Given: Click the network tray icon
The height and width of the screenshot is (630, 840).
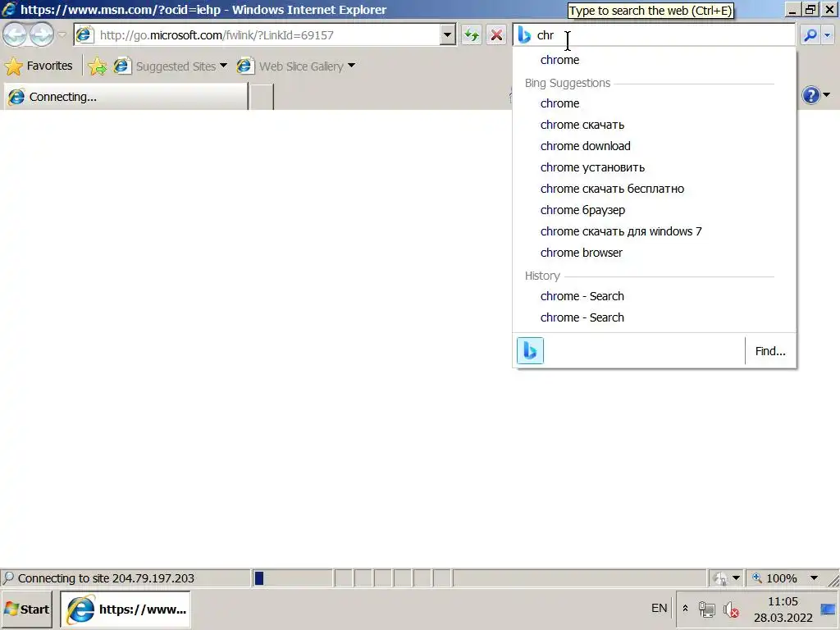Looking at the screenshot, I should pos(706,609).
